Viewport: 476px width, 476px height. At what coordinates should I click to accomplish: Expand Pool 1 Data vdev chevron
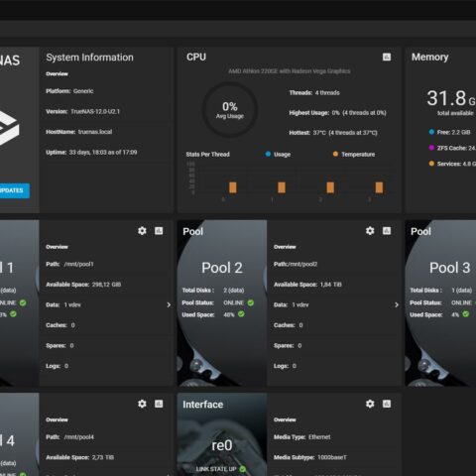tap(169, 304)
